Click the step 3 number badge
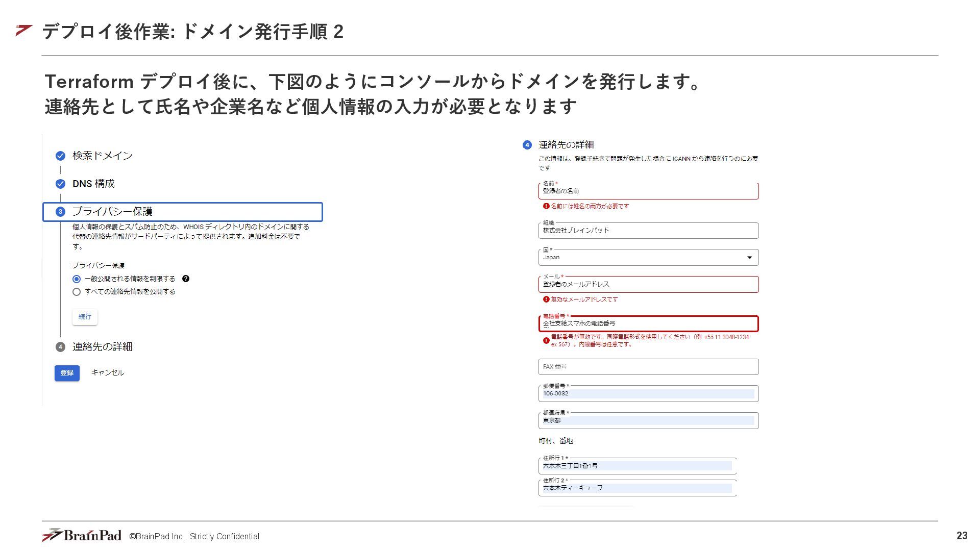Viewport: 980px width, 551px height. [60, 212]
